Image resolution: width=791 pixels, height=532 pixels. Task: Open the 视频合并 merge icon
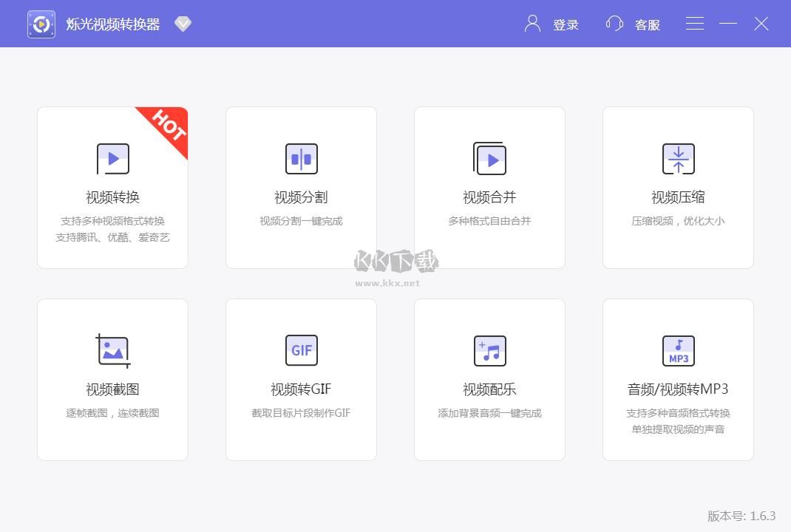(489, 159)
